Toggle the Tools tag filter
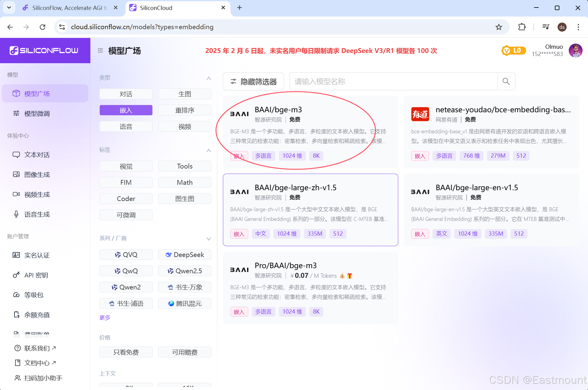Viewport: 588px width, 390px height. pyautogui.click(x=185, y=166)
